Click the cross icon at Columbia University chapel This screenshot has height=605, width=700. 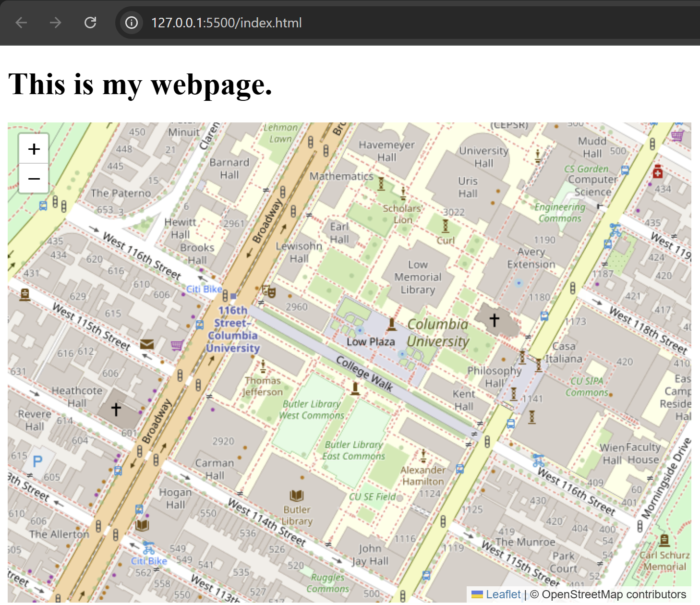[494, 319]
